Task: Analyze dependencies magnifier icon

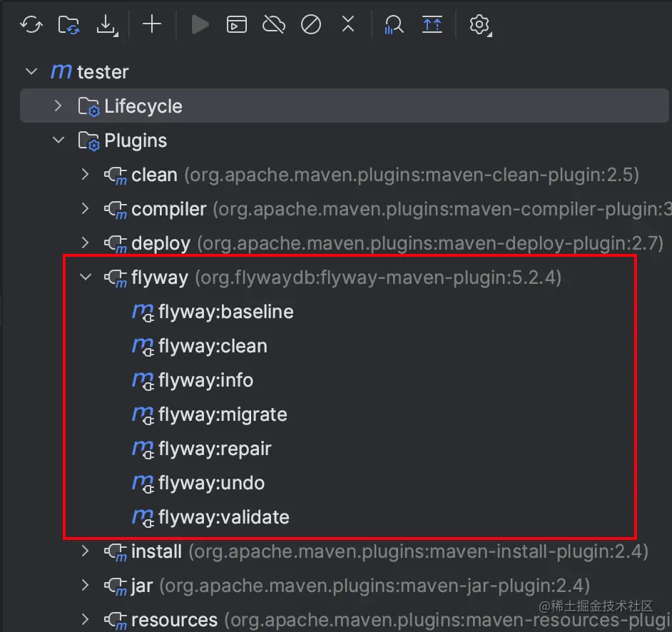Action: 394,25
